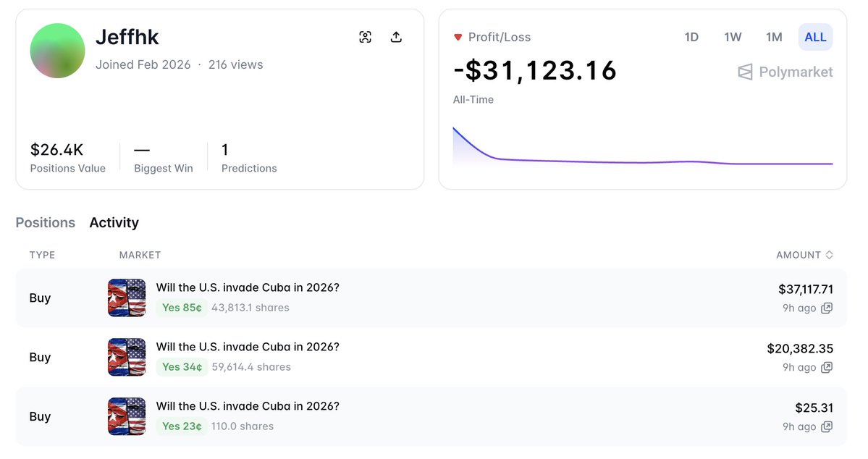Sort activity by Amount column

click(x=804, y=255)
